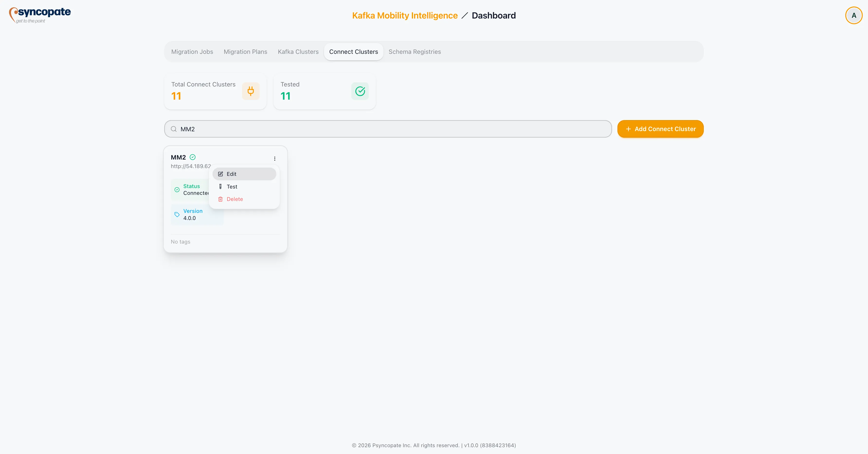
Task: Open the Kafka Mobility Intelligence breadcrumb link
Action: coord(404,15)
